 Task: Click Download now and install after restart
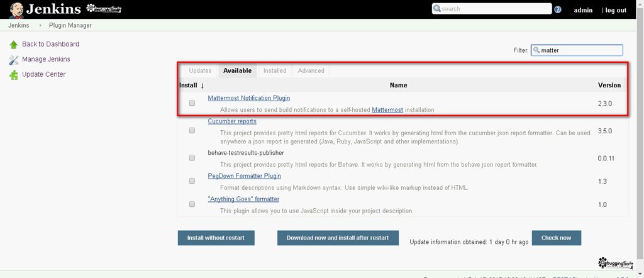coord(338,238)
